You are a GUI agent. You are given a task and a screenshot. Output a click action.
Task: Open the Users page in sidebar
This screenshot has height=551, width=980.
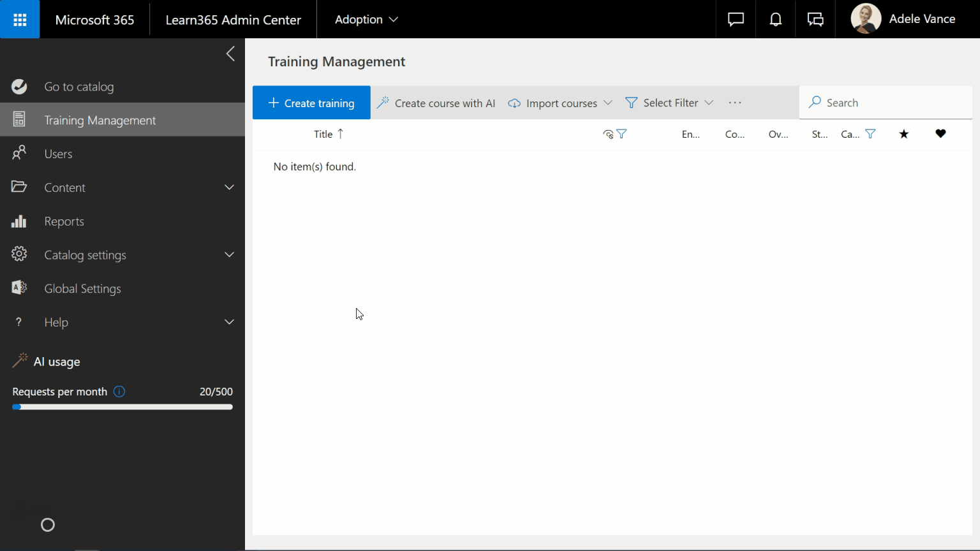[58, 154]
